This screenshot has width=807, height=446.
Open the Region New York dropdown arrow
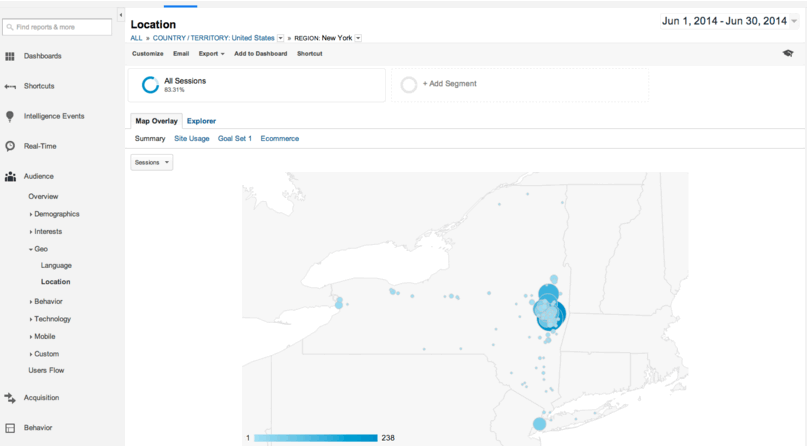[x=358, y=38]
